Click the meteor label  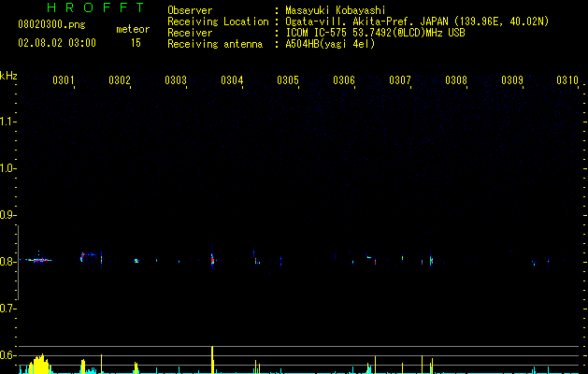(x=133, y=29)
